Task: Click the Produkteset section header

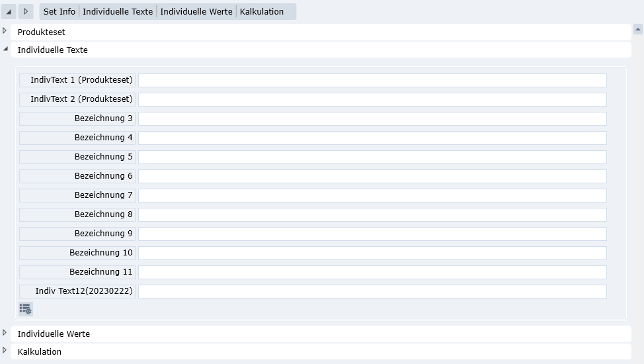Action: tap(321, 32)
